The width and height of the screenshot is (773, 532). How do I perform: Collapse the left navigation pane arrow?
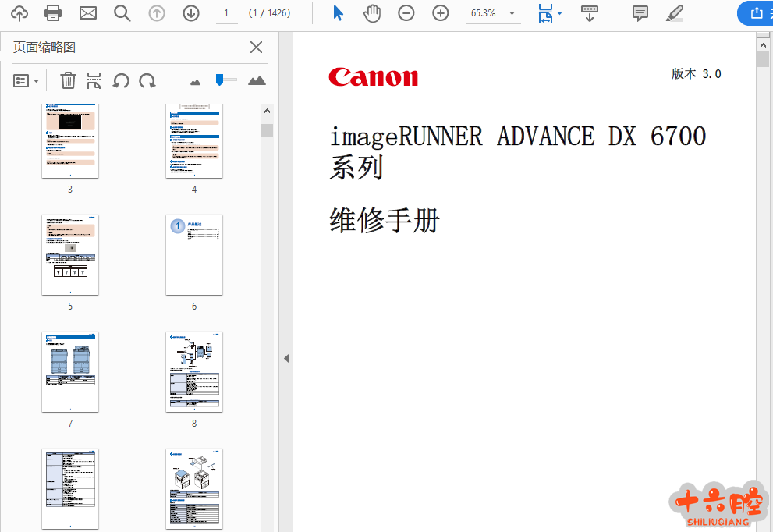click(285, 359)
